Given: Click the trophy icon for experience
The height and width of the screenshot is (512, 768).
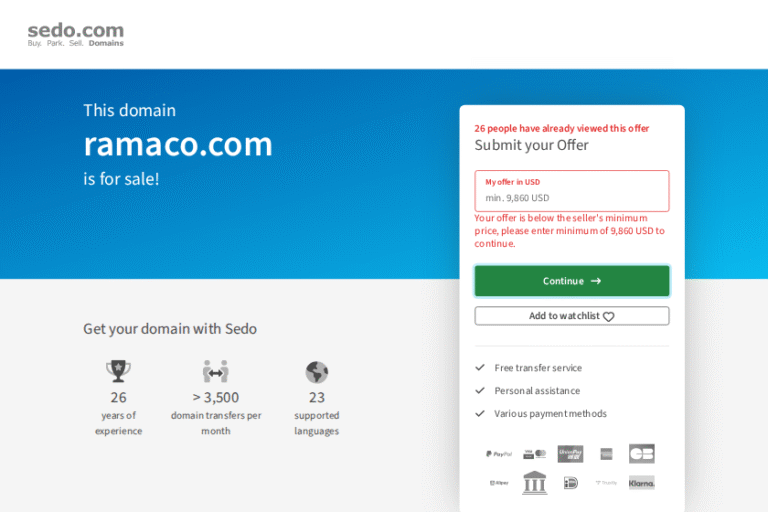Looking at the screenshot, I should (118, 371).
